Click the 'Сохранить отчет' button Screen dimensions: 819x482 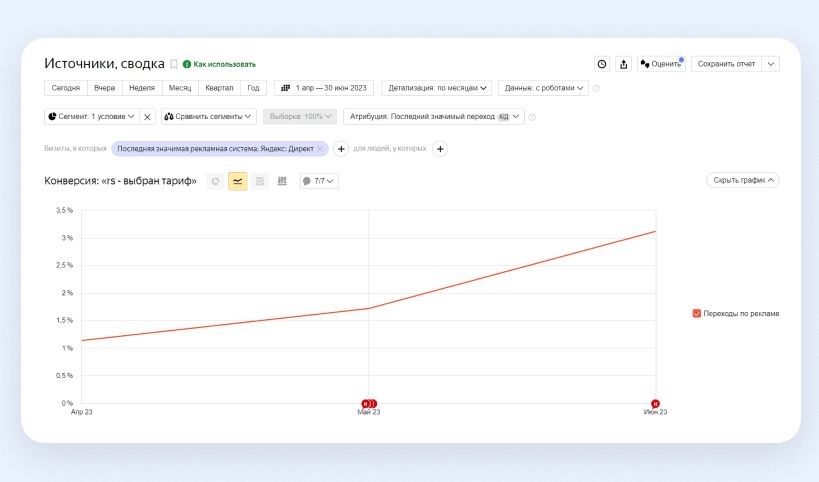(726, 64)
